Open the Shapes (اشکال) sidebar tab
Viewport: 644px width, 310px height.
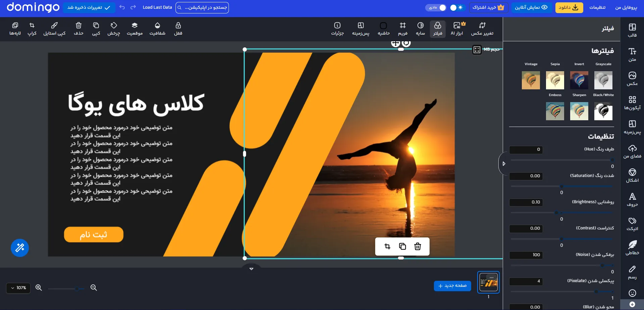[632, 175]
